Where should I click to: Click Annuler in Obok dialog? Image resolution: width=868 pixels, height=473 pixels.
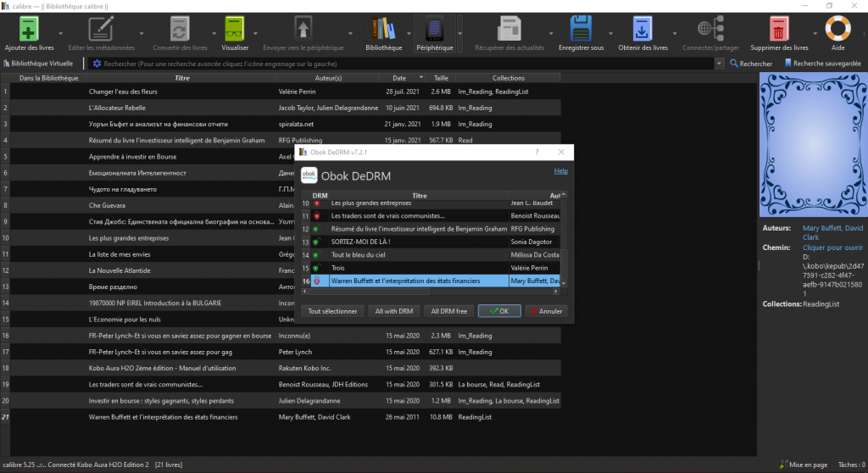click(x=547, y=311)
